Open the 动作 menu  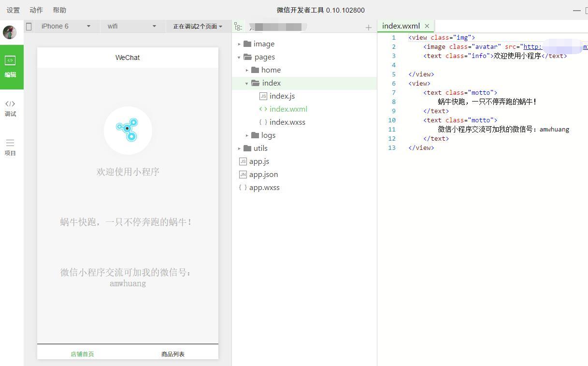click(x=36, y=10)
